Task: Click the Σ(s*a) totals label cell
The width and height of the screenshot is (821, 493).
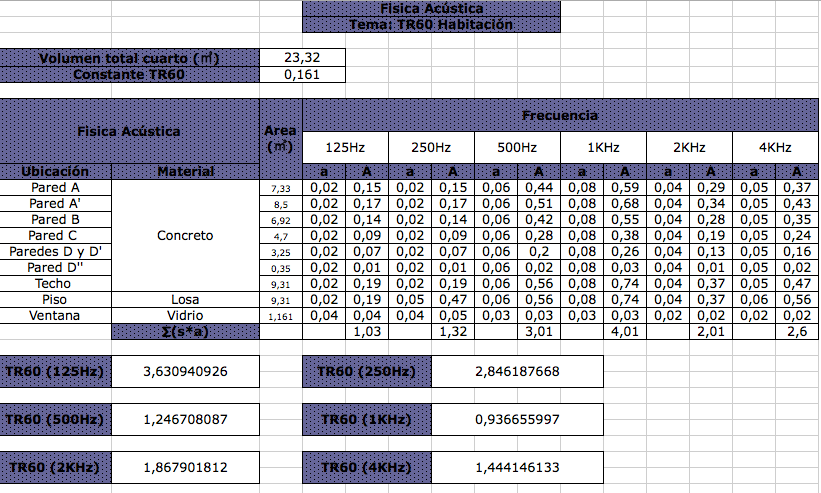Action: pyautogui.click(x=185, y=331)
